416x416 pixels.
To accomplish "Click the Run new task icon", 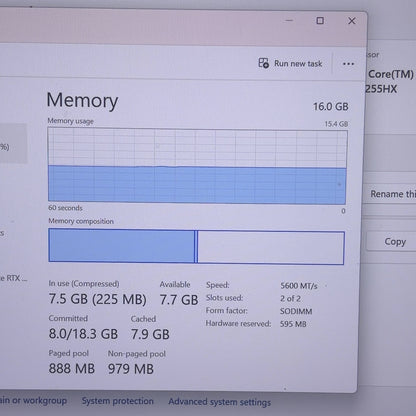I will 264,63.
